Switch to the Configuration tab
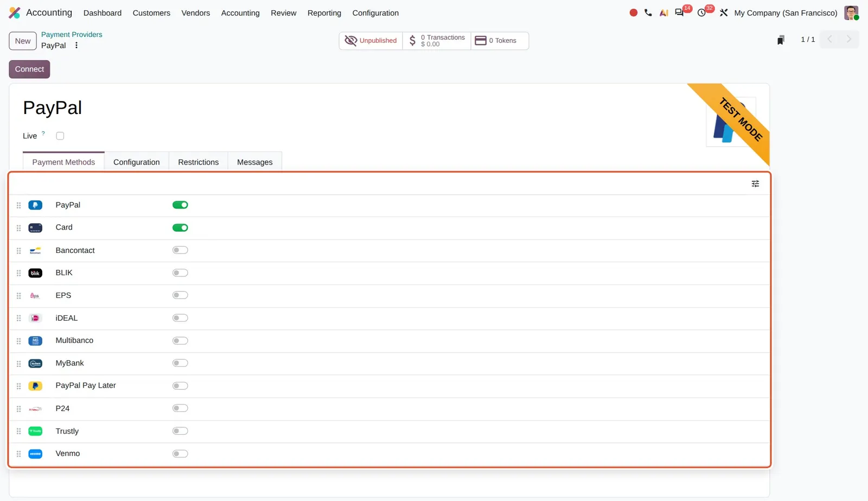The width and height of the screenshot is (868, 501). (137, 162)
